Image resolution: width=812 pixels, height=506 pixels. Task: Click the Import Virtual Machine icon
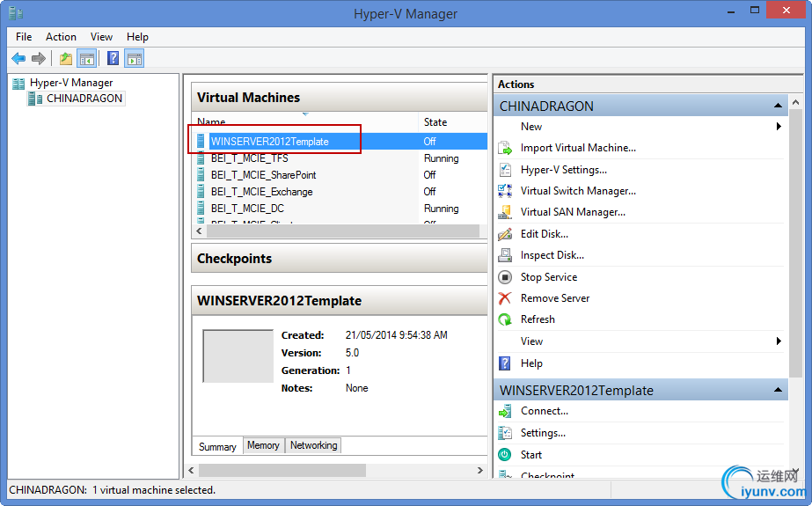505,148
